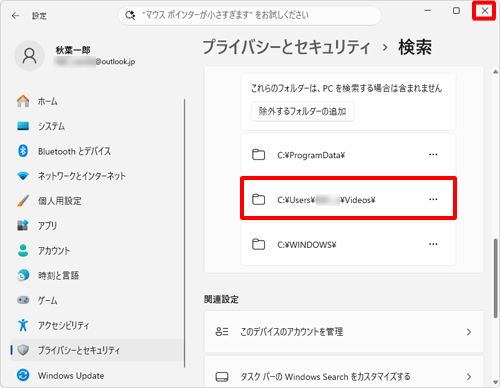This screenshot has height=388, width=500.
Task: Open ホーム via the house icon
Action: point(23,101)
